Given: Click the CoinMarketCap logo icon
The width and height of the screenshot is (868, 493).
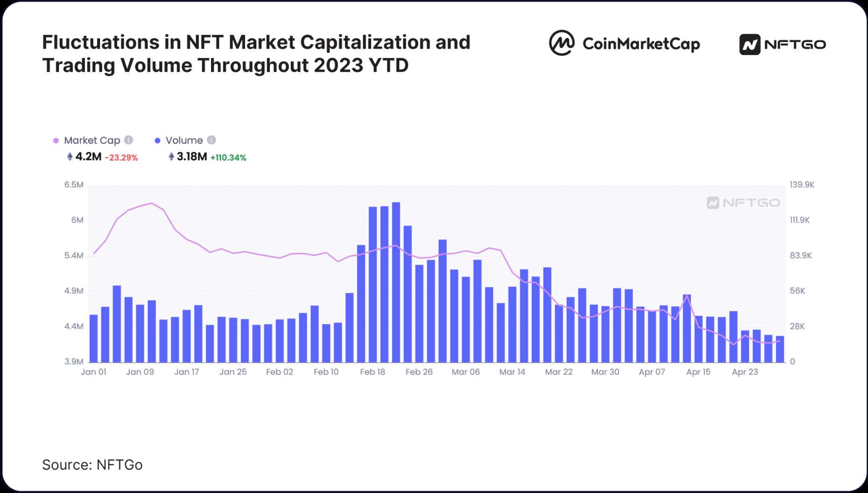Looking at the screenshot, I should pos(561,43).
